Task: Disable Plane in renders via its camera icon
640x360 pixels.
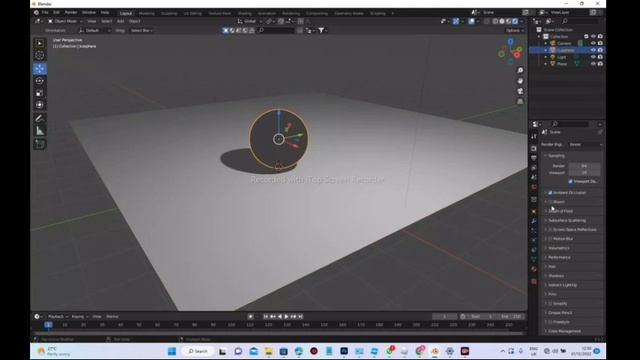Action: [x=600, y=64]
